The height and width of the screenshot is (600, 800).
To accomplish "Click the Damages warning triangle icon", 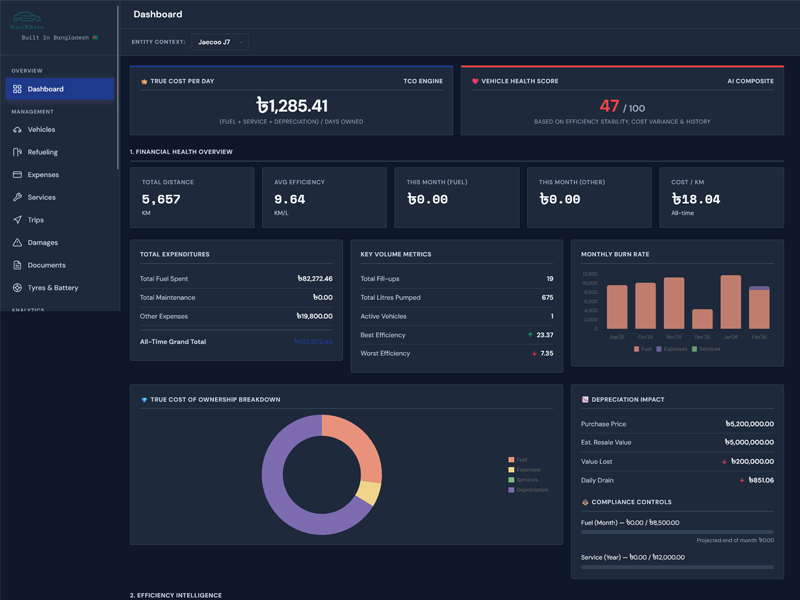I will click(x=17, y=242).
